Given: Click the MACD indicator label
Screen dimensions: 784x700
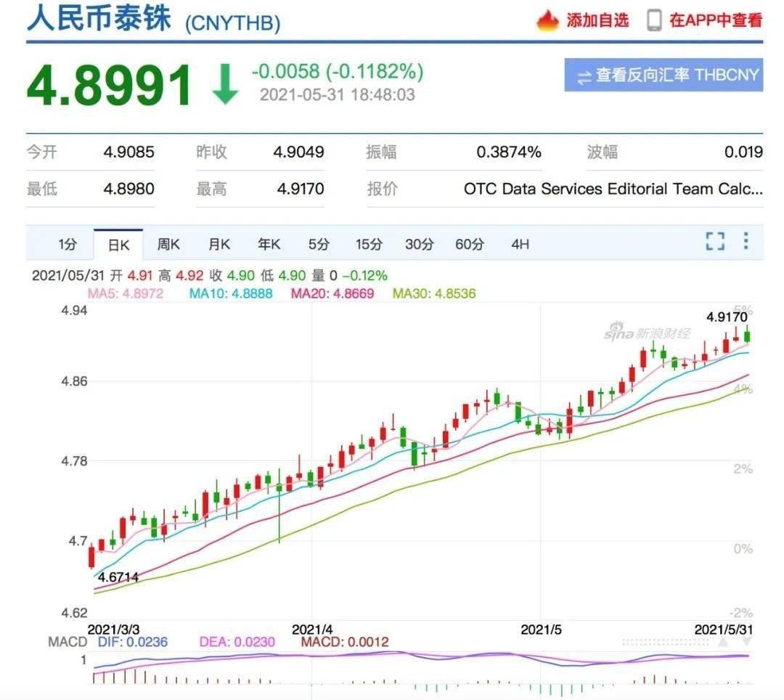Looking at the screenshot, I should (67, 642).
